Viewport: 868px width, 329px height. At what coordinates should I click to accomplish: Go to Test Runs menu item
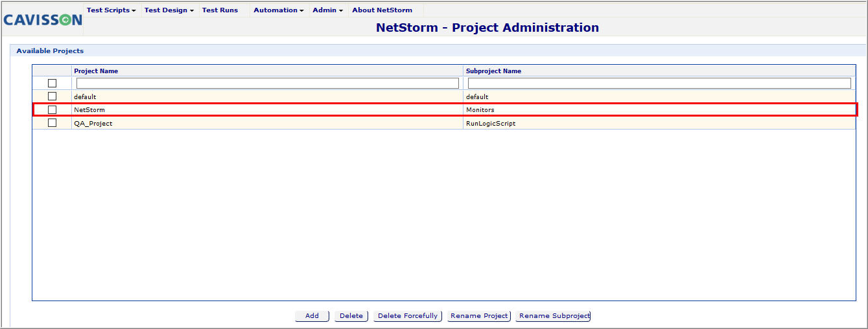click(x=220, y=10)
